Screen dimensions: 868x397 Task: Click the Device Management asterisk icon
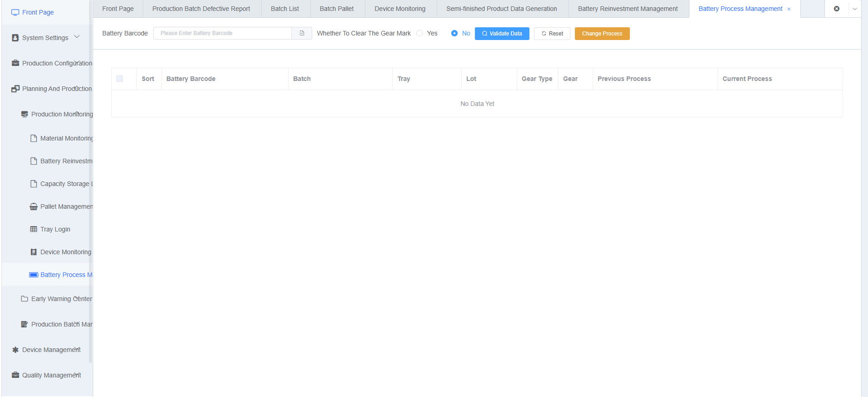pyautogui.click(x=15, y=350)
